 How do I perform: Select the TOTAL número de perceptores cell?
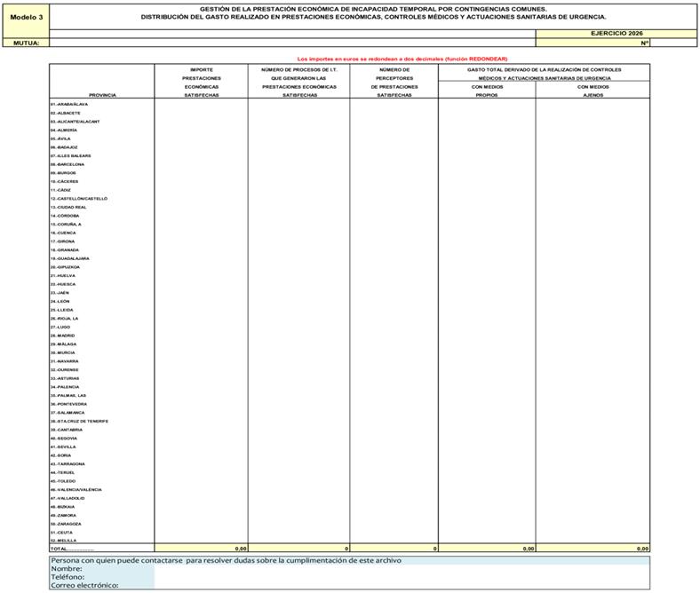point(394,549)
